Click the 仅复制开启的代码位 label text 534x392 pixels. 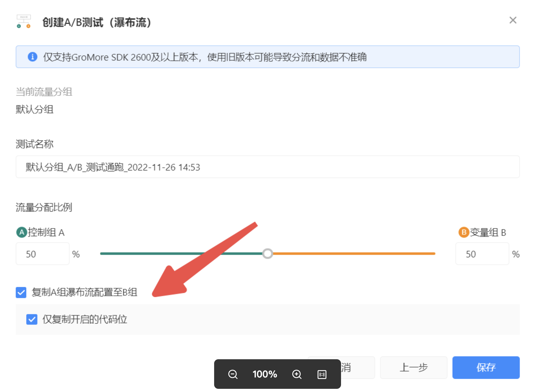85,319
